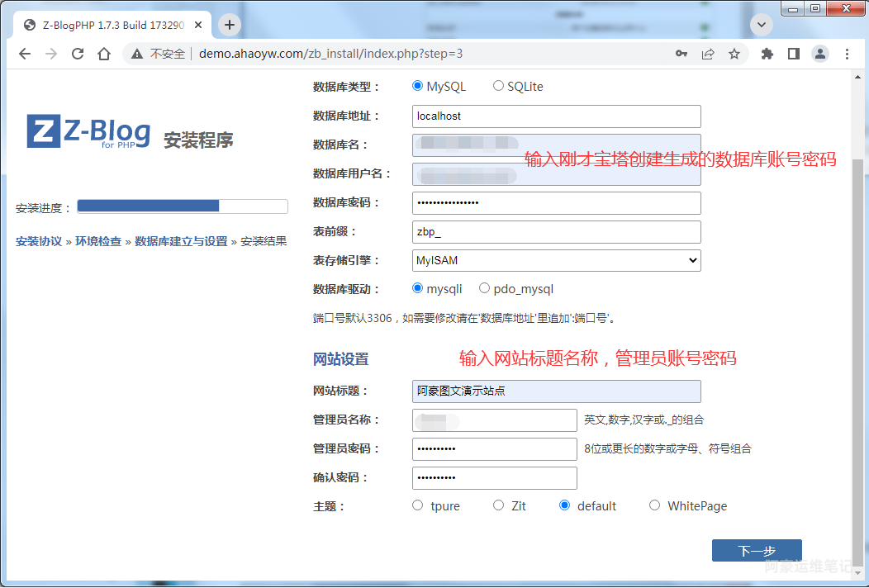The image size is (869, 588).
Task: Open the tab search chevron button
Action: pos(762,25)
